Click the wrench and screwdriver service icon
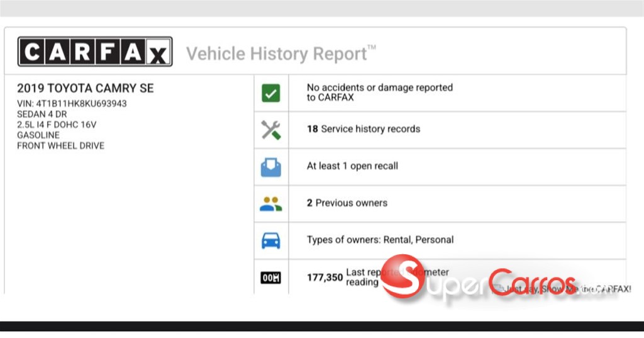 tap(271, 130)
